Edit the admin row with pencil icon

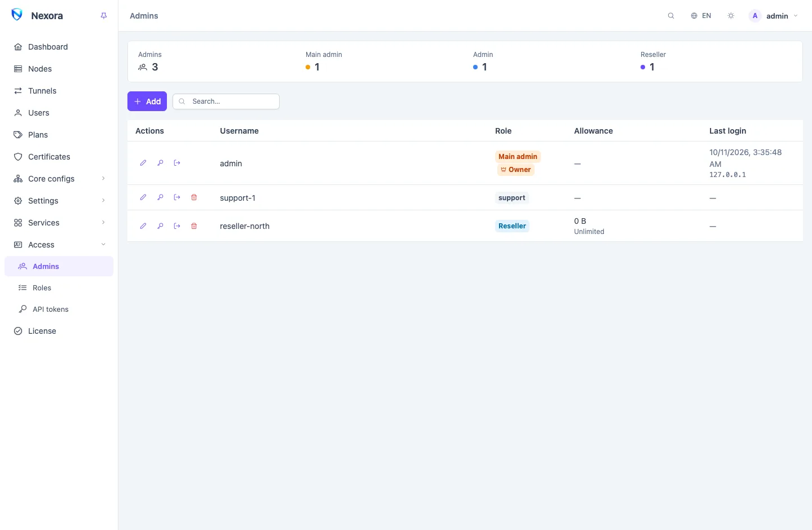143,163
